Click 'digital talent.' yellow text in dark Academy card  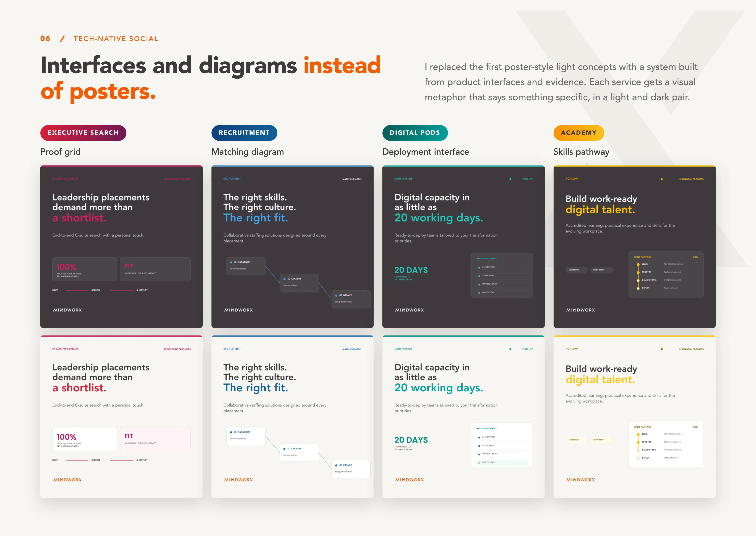coord(600,210)
